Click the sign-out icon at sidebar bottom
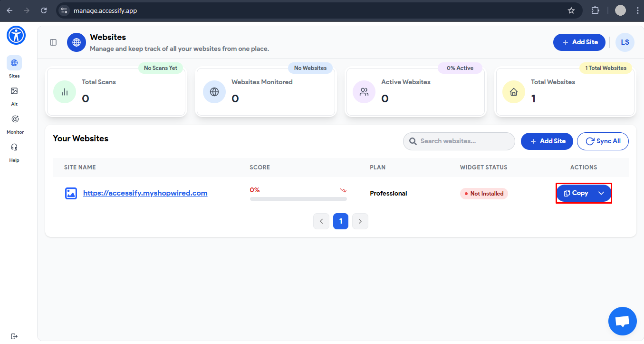Image resolution: width=644 pixels, height=344 pixels. 14,336
